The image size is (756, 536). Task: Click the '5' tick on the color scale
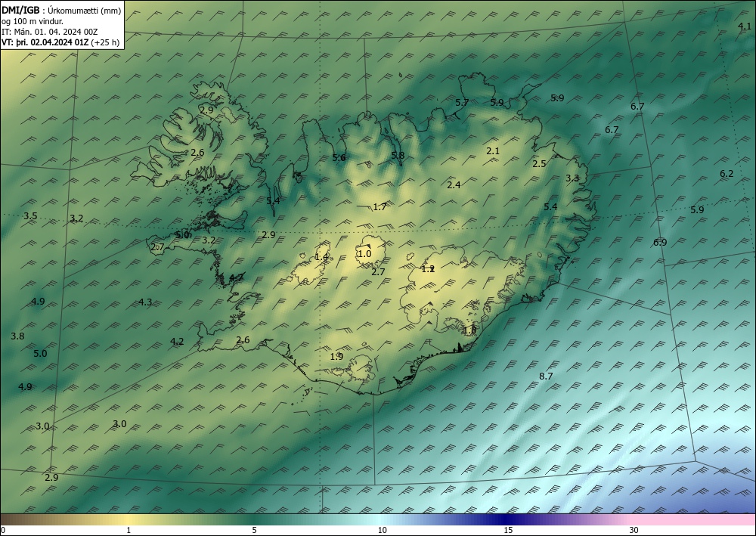click(254, 531)
